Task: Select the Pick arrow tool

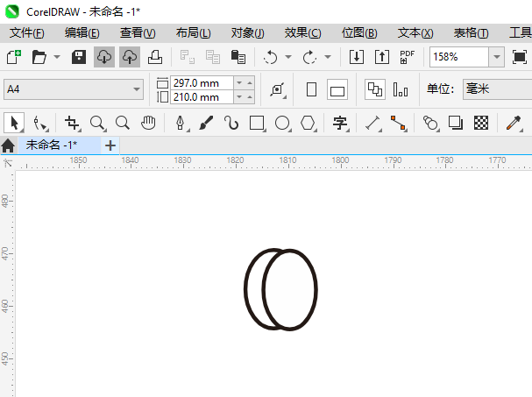Action: click(14, 123)
